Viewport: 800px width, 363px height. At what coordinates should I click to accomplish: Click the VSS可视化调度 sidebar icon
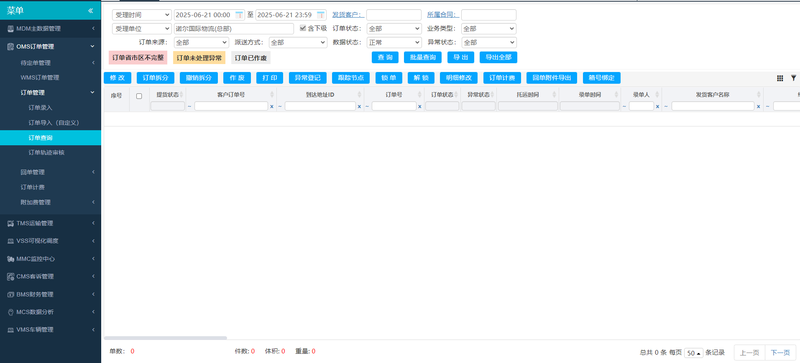tap(11, 241)
